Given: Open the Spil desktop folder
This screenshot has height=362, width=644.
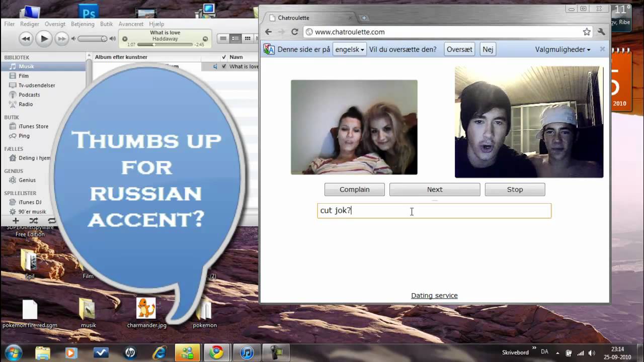Looking at the screenshot, I should [30, 264].
